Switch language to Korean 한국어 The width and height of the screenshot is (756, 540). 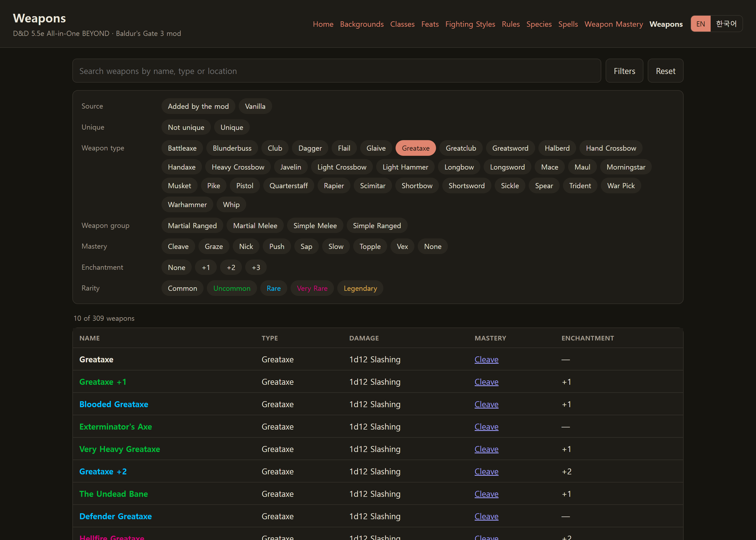[x=726, y=24]
